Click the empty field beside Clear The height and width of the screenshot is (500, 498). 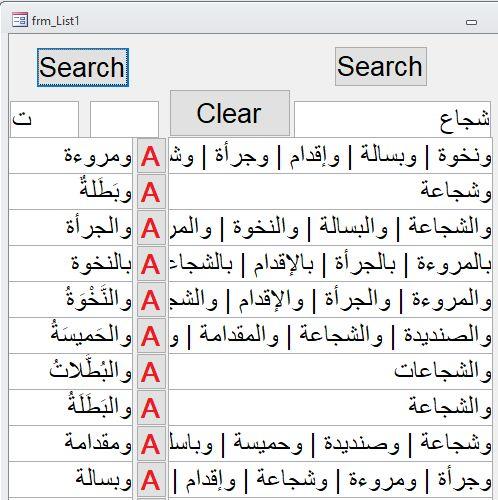[124, 119]
